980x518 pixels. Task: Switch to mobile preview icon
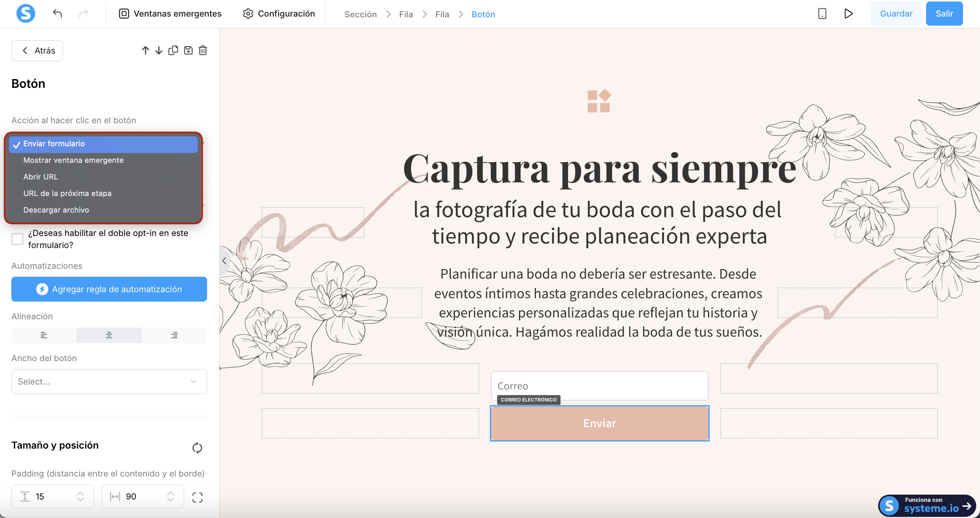click(822, 14)
